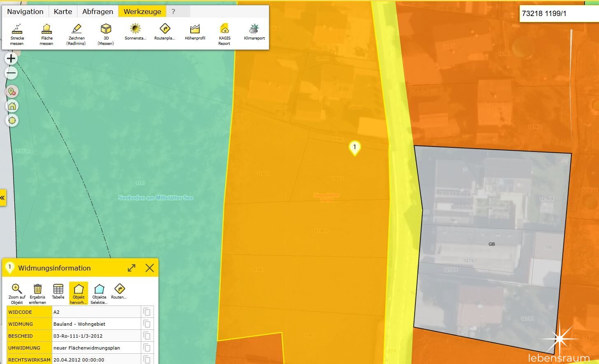599x364 pixels.
Task: Open the Klimareport tool
Action: [254, 32]
